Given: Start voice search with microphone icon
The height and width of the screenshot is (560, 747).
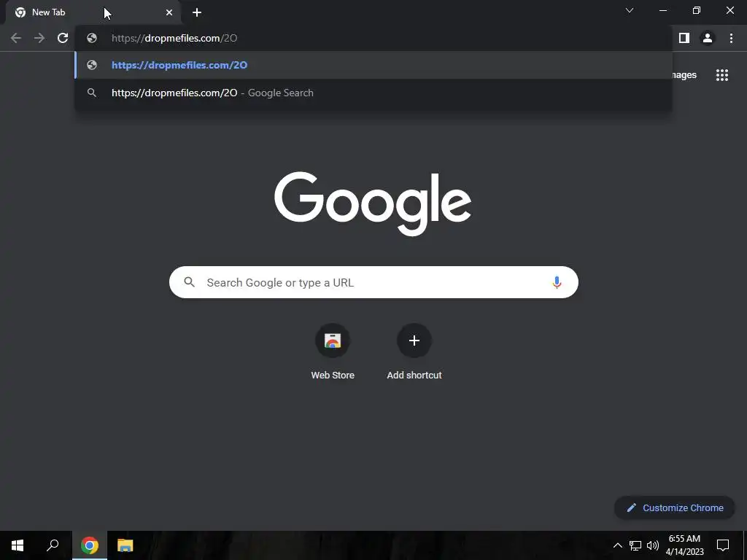Looking at the screenshot, I should (x=557, y=282).
